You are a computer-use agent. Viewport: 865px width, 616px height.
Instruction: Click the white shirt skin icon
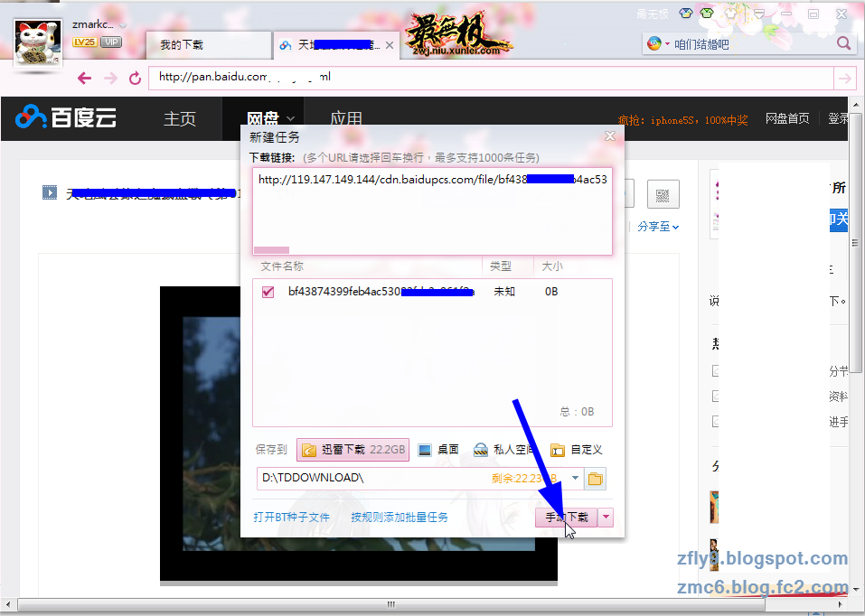click(731, 14)
